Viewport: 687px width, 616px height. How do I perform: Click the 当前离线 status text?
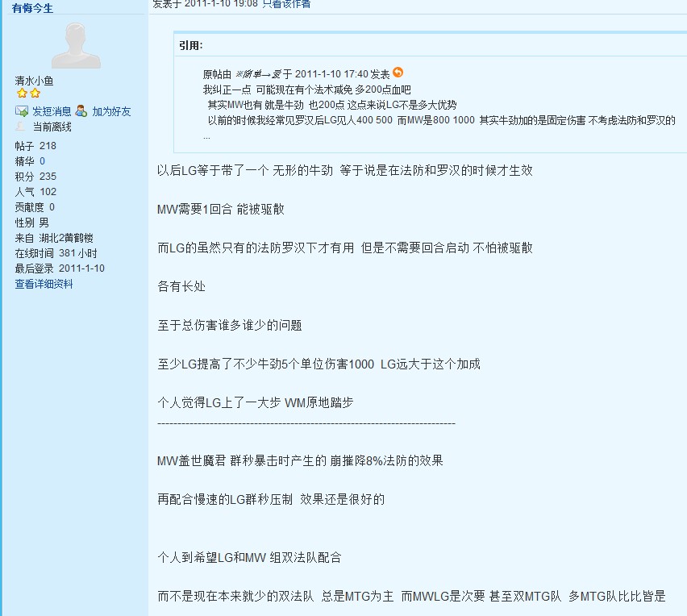point(52,127)
